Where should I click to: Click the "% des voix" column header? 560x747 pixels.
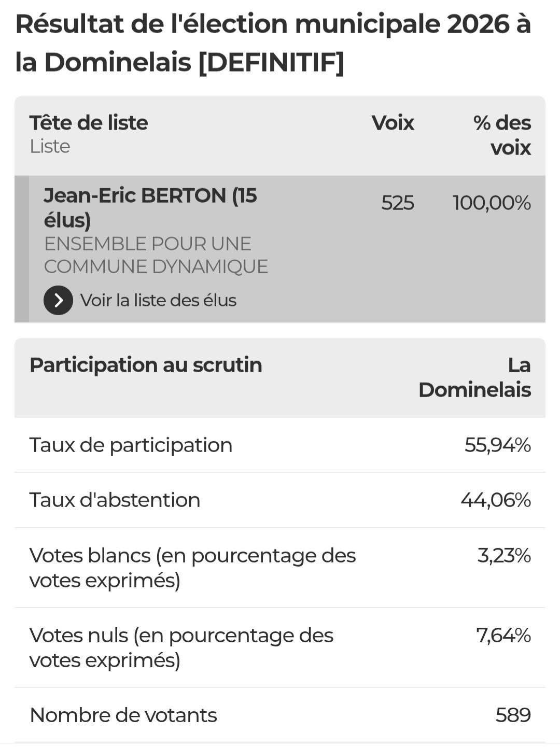[502, 135]
